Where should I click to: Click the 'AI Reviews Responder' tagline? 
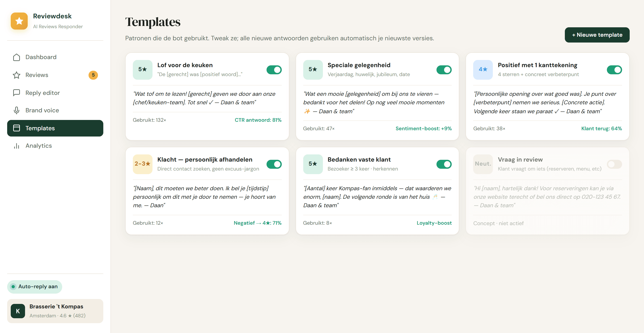coord(58,27)
